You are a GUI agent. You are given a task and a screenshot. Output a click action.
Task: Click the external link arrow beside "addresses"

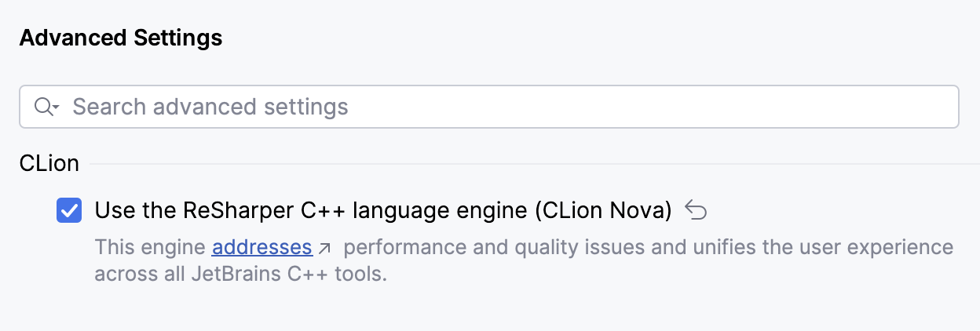(x=324, y=249)
